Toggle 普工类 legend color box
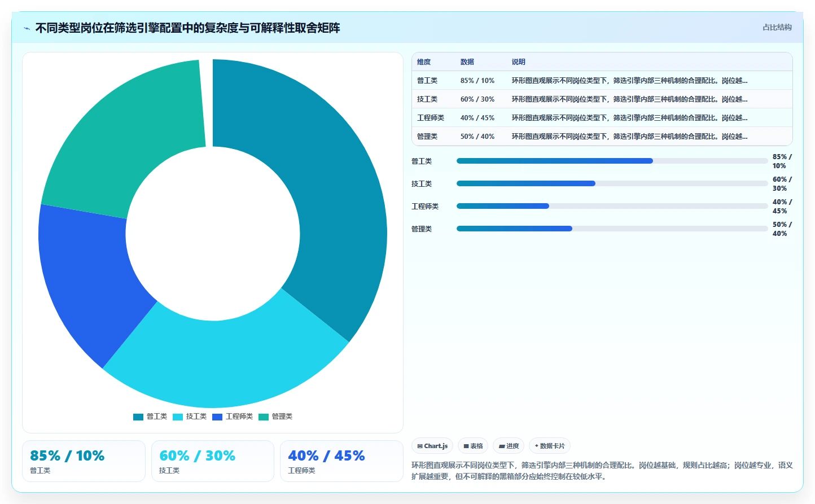Viewport: 815px width, 504px height. click(x=138, y=417)
